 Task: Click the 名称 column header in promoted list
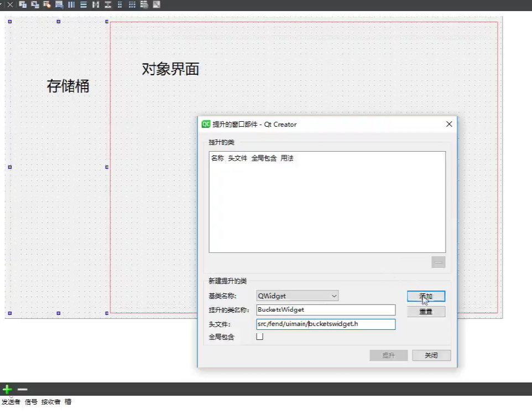217,158
